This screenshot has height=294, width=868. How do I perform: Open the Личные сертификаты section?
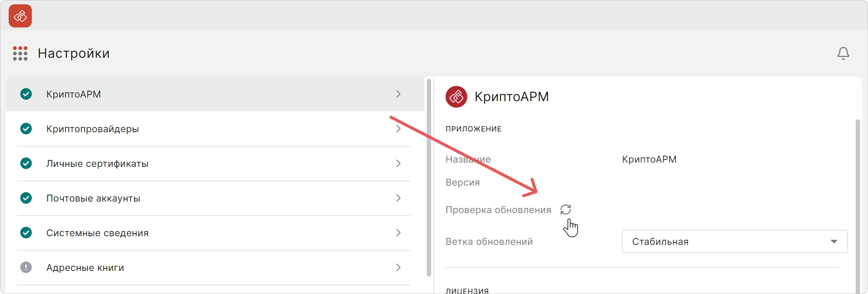click(x=215, y=163)
